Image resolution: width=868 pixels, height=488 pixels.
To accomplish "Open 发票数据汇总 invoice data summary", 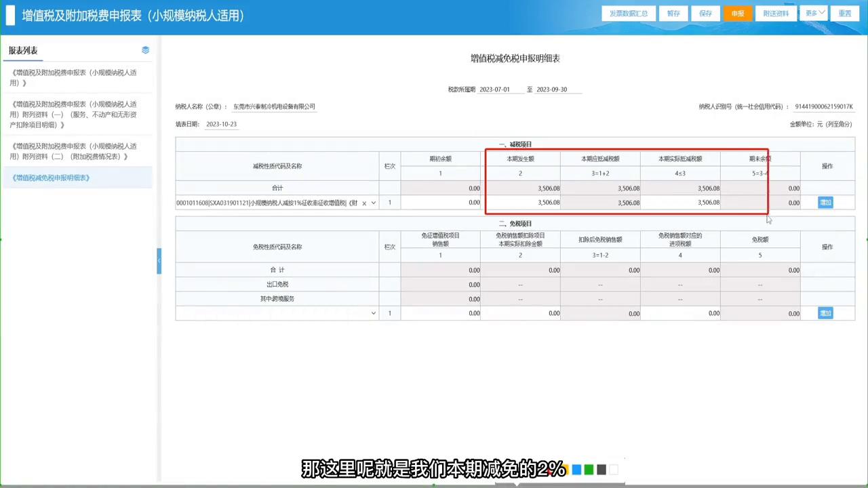I will tap(628, 13).
